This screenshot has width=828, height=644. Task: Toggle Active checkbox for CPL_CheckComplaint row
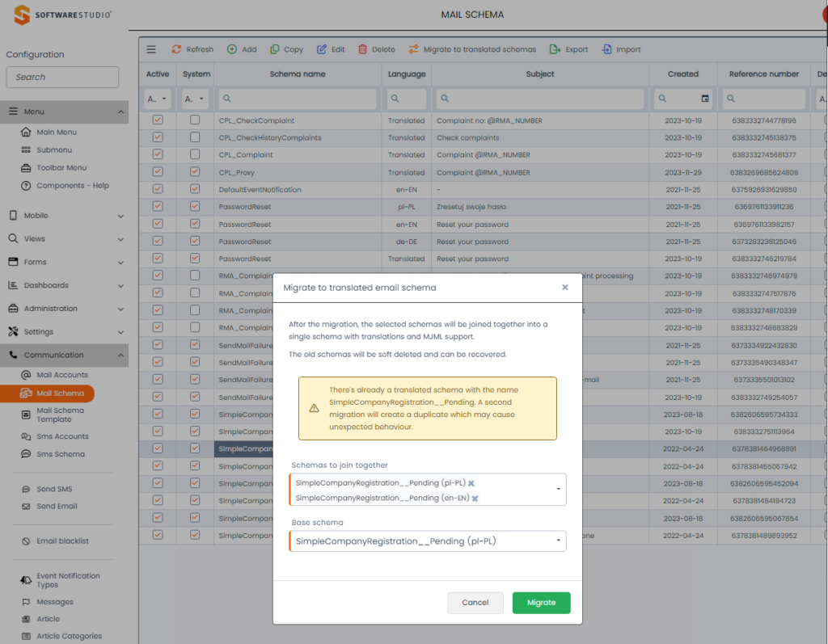pyautogui.click(x=158, y=120)
